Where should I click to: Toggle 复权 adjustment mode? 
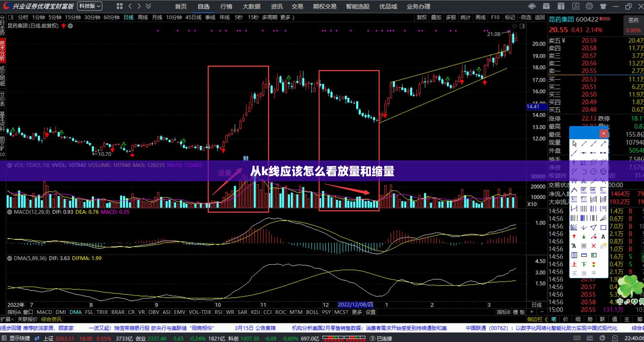pos(422,17)
